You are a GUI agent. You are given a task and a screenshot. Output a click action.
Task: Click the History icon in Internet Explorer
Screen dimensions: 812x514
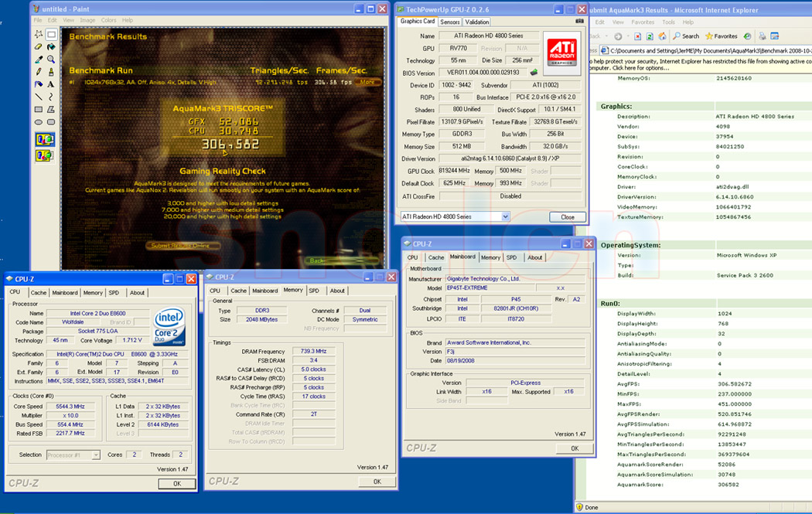(x=747, y=36)
